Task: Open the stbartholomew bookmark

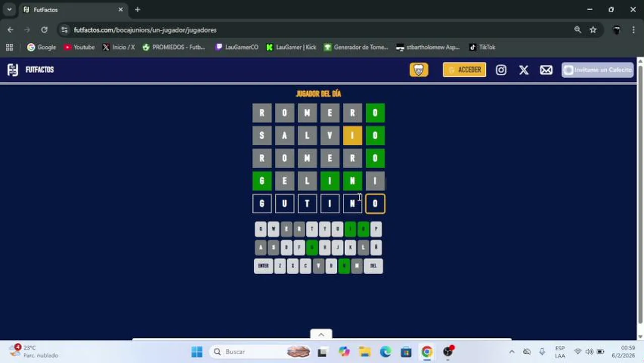Action: [428, 47]
